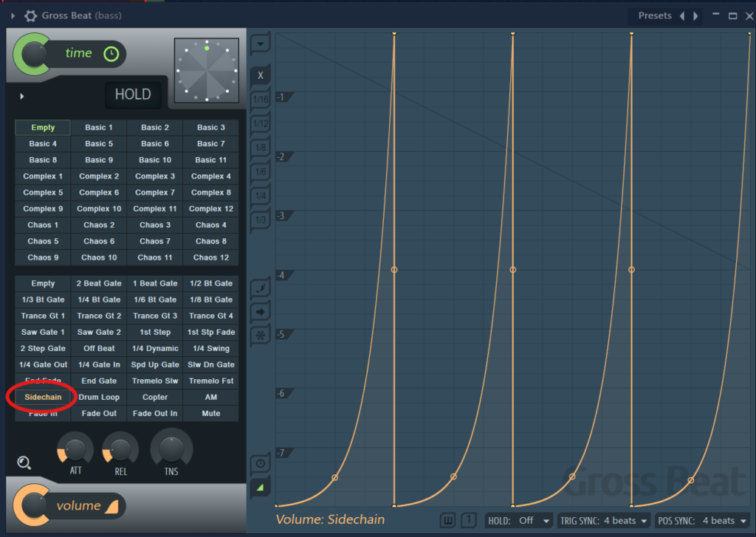Select volume slot Spd Up Gate
This screenshot has height=537, width=756.
coord(155,364)
